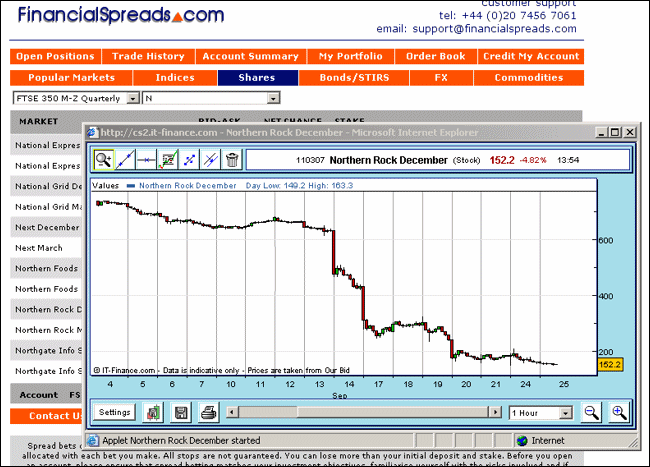Switch to the Popular Markets category
Screen dimensions: 650x467
(71, 78)
